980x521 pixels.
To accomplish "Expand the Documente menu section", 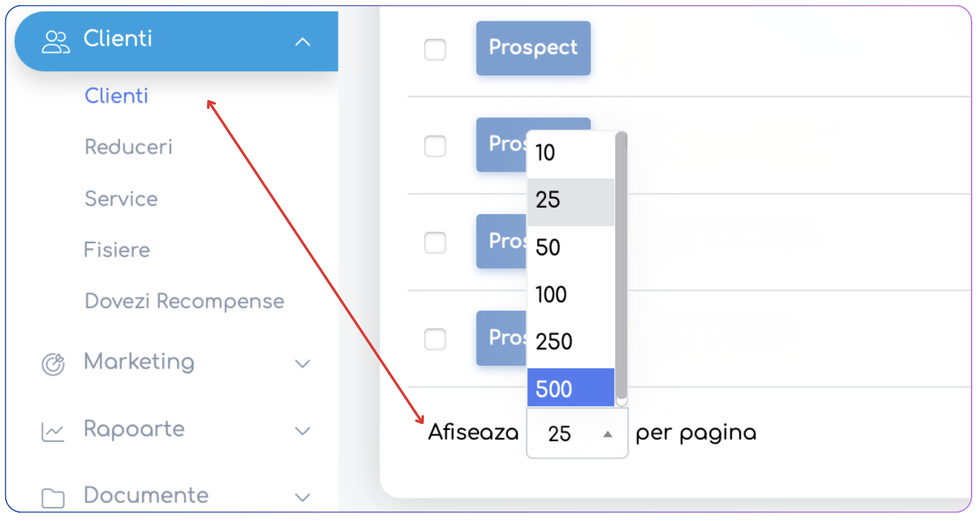I will click(302, 497).
